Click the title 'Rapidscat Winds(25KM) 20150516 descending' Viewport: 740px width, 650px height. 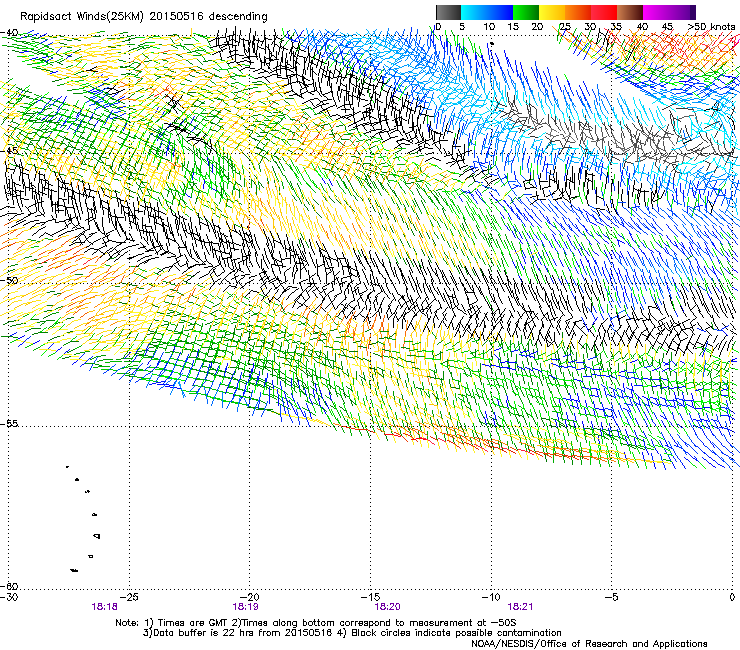pos(143,16)
